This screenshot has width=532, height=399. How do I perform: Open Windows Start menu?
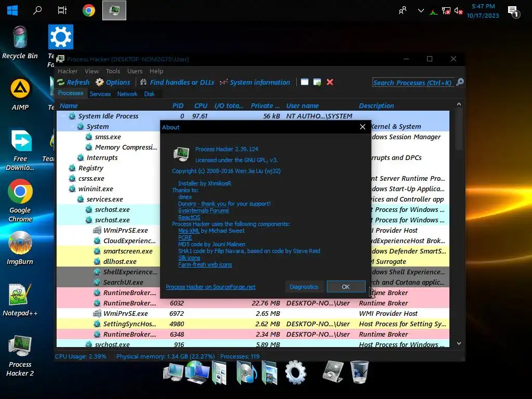point(12,10)
